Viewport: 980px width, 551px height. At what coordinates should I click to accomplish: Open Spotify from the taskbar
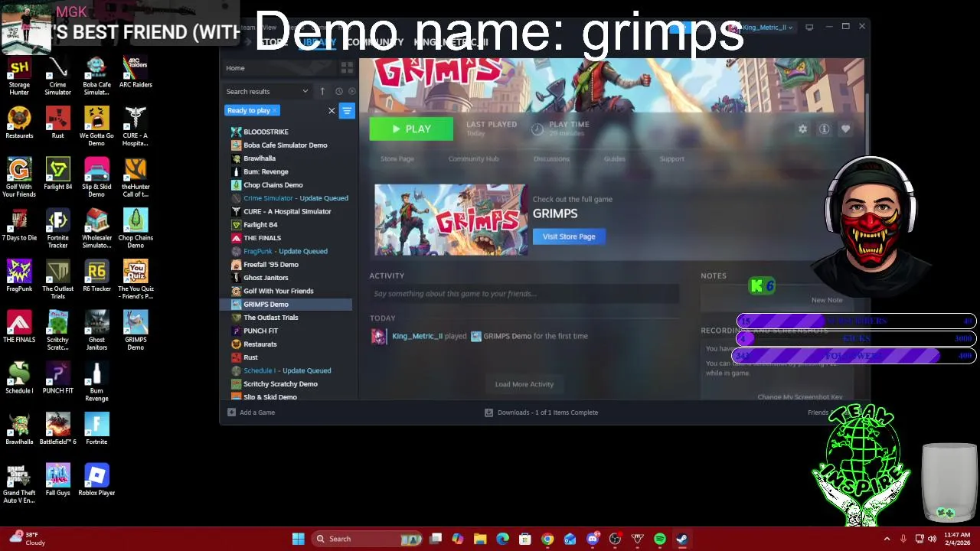click(x=660, y=539)
